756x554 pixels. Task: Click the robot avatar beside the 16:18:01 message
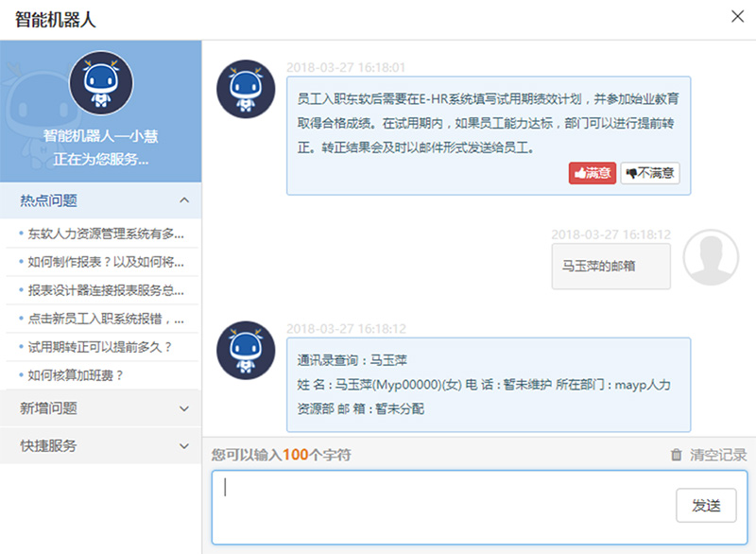[x=246, y=89]
